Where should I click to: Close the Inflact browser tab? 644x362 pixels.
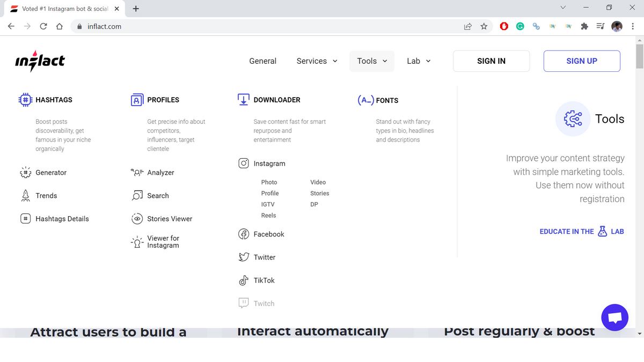(x=116, y=9)
